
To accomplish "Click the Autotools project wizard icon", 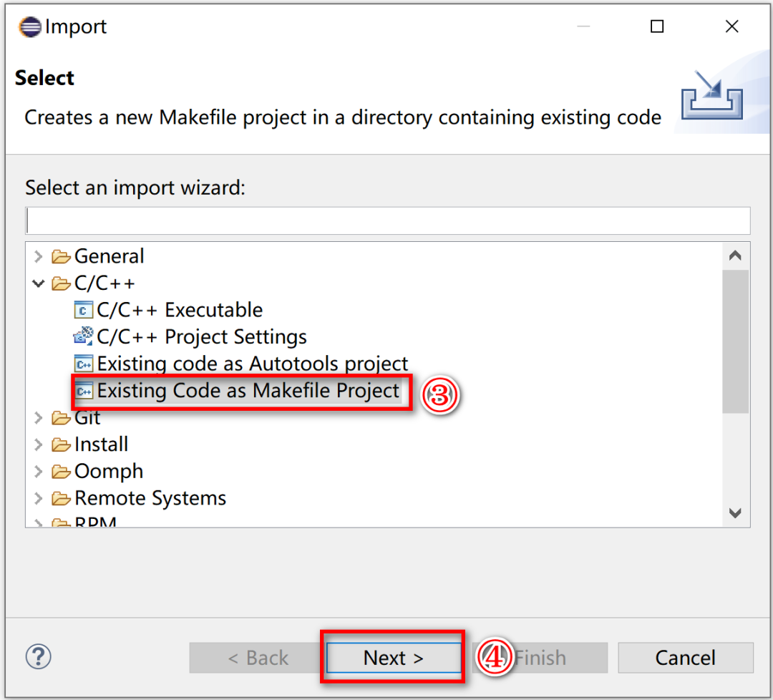I will click(84, 364).
